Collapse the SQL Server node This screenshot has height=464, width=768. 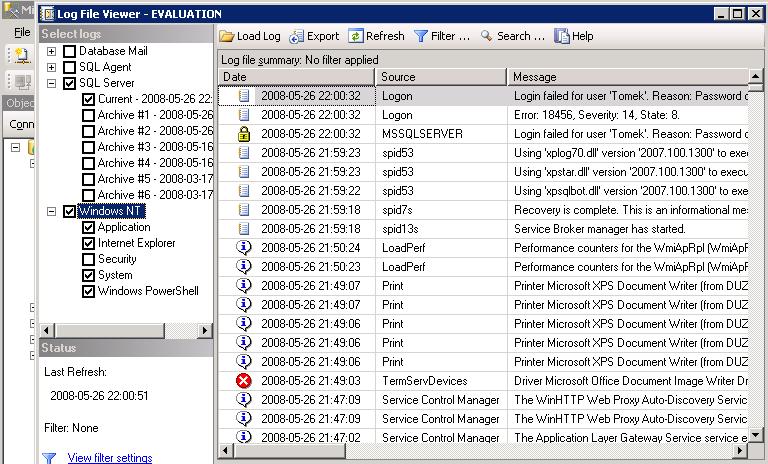51,83
